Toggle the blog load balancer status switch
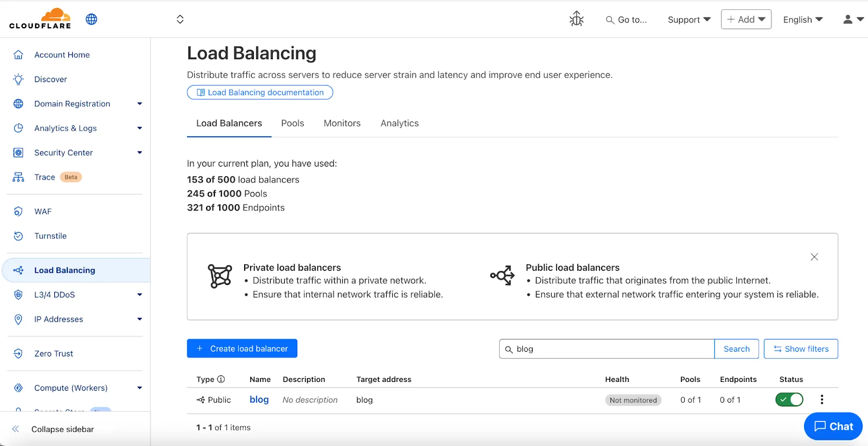 (x=789, y=400)
